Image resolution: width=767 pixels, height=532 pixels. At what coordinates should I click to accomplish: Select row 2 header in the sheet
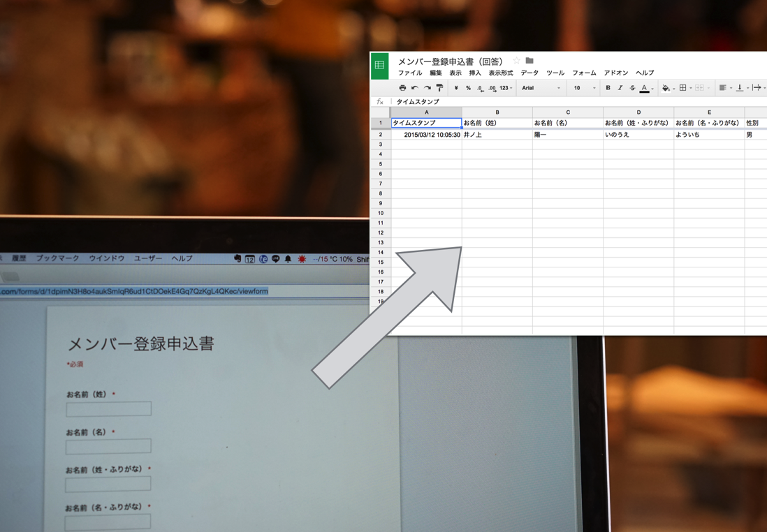pyautogui.click(x=381, y=135)
